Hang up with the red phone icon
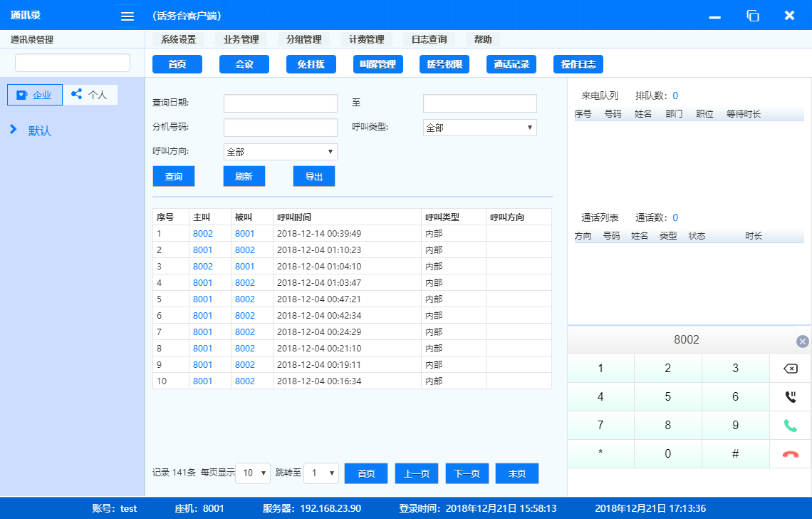812x519 pixels. coord(790,454)
